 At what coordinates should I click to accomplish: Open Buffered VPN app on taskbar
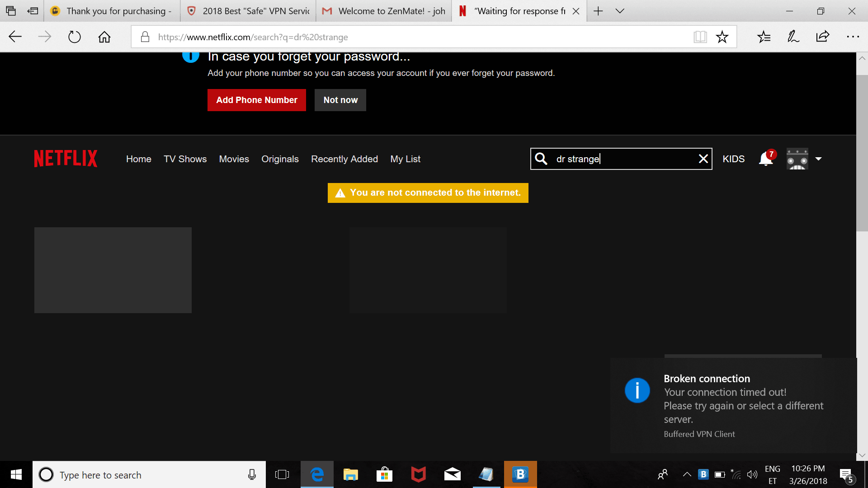pos(520,474)
